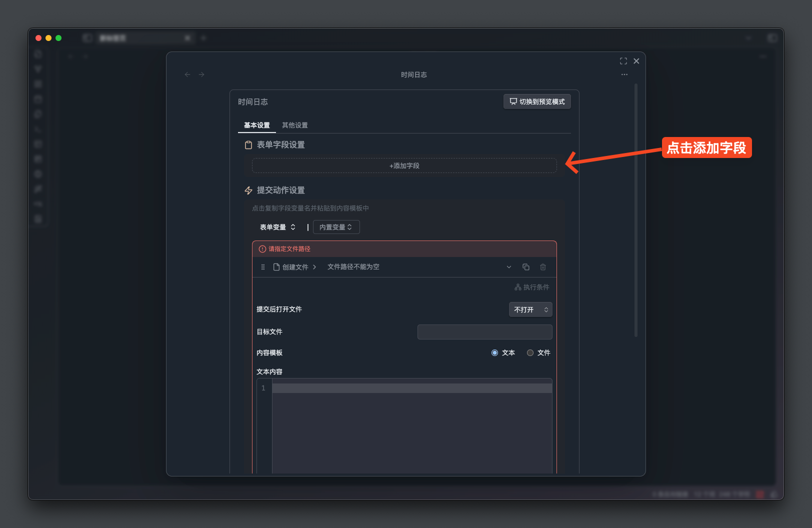This screenshot has height=528, width=812.
Task: Click the modal's vertical scrollbar
Action: coord(635,210)
